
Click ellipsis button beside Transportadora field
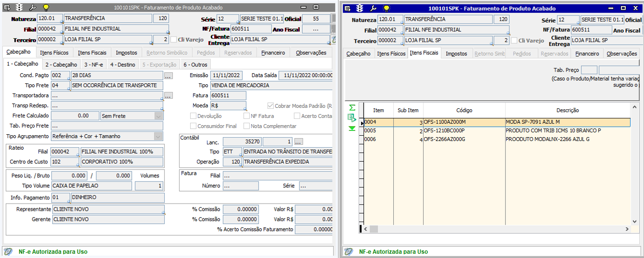tap(168, 96)
